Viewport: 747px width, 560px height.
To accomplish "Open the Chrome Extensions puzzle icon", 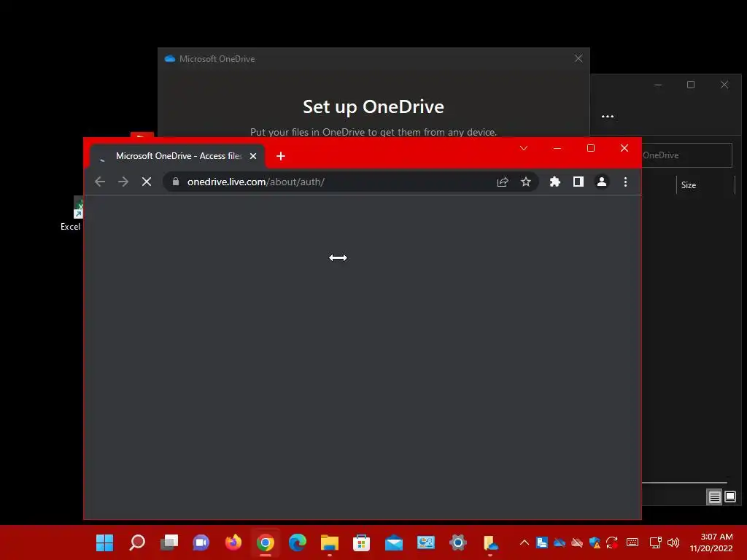I will click(555, 182).
